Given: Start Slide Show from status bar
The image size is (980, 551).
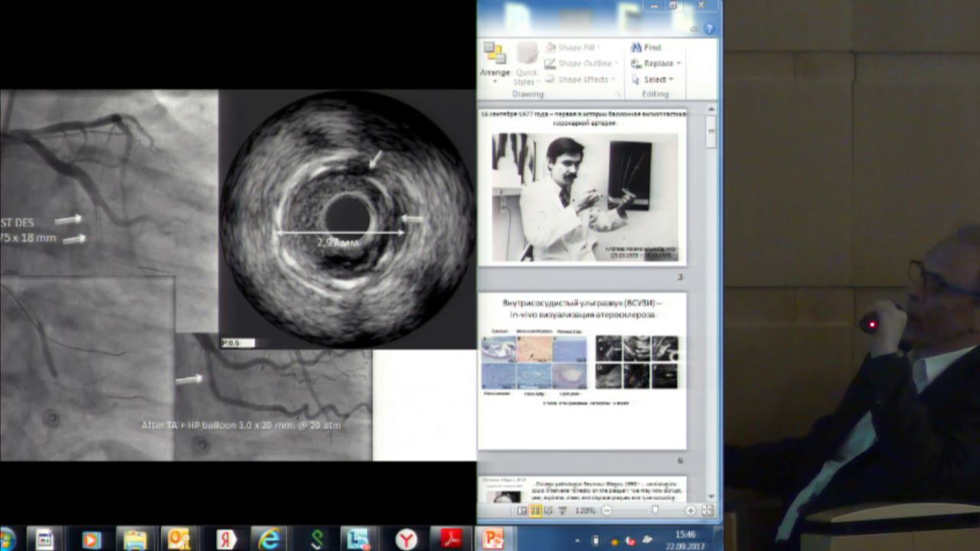Looking at the screenshot, I should tap(563, 510).
